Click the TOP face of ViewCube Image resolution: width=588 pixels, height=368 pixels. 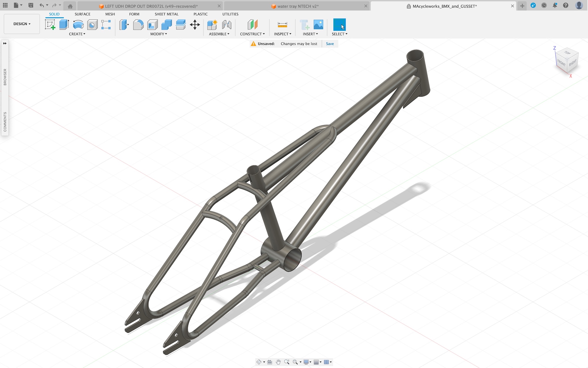tap(567, 53)
